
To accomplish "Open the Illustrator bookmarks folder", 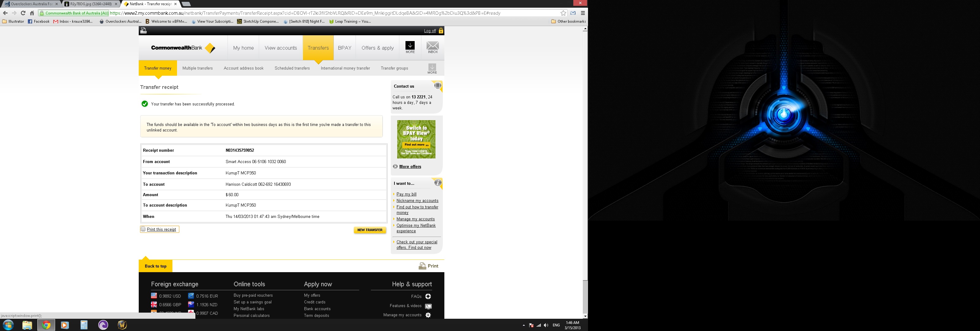I will click(x=13, y=21).
